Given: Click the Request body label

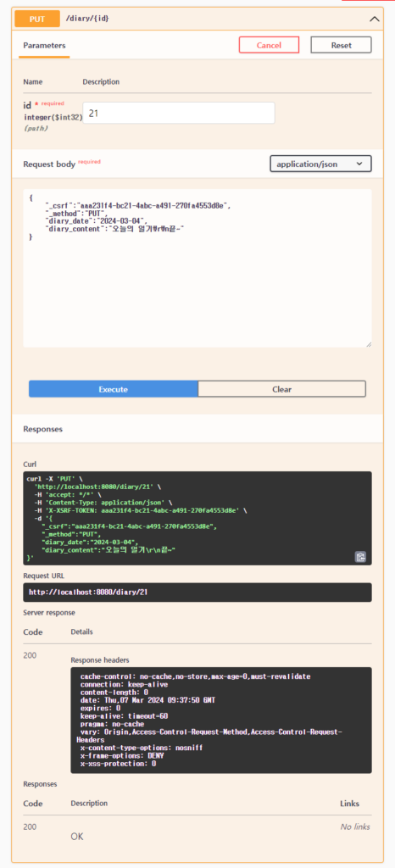Looking at the screenshot, I should [x=48, y=164].
